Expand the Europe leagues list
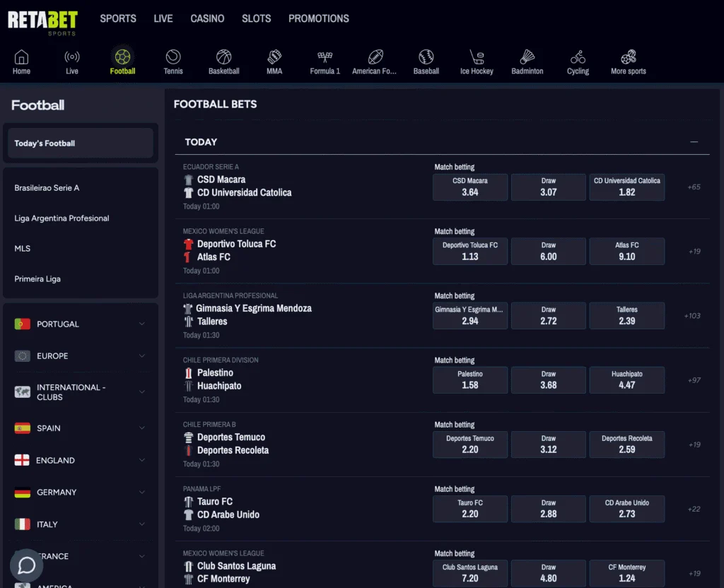This screenshot has width=724, height=588. (141, 356)
